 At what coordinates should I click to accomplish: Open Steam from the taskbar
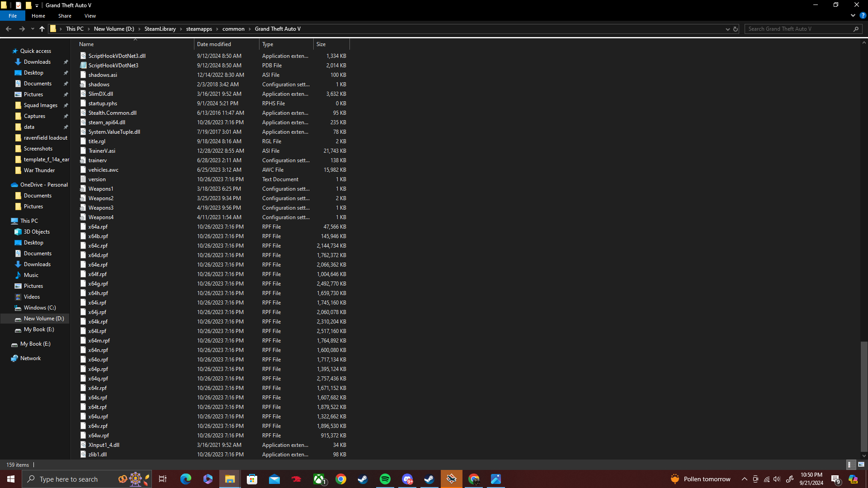click(363, 479)
